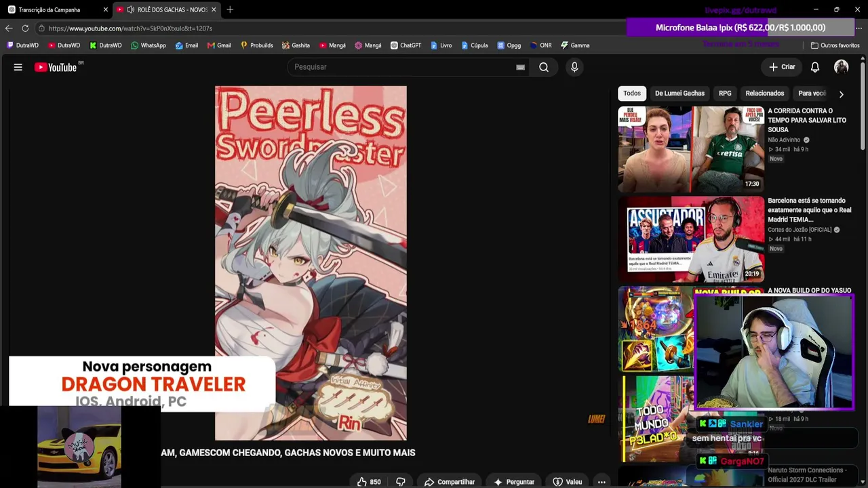The image size is (868, 488).
Task: Go back with the browser back arrow
Action: (x=9, y=28)
